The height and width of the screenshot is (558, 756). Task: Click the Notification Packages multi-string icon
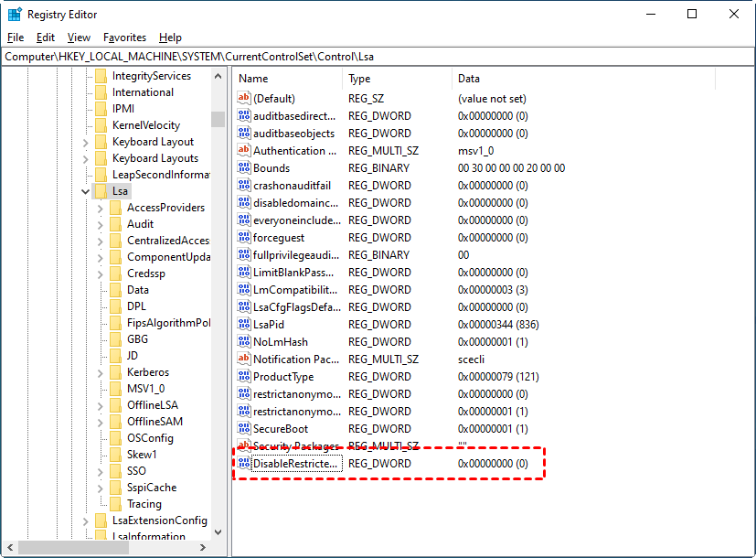(x=244, y=359)
